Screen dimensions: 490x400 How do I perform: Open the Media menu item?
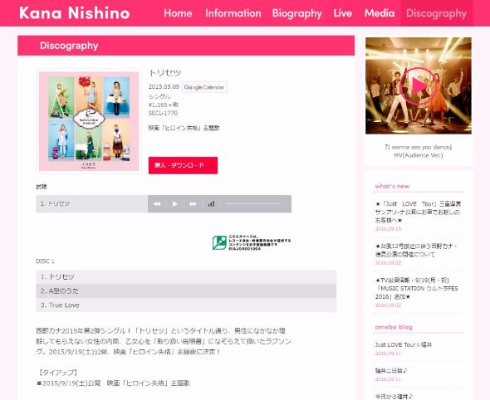[x=379, y=13]
